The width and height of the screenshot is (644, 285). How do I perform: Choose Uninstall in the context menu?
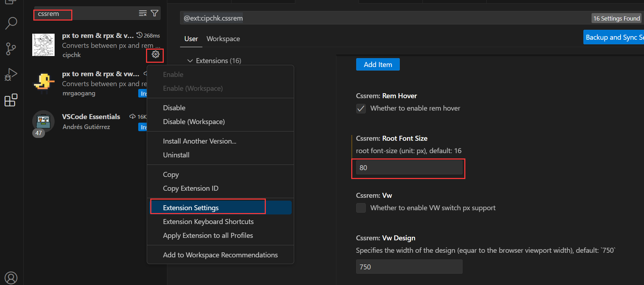click(x=220, y=155)
